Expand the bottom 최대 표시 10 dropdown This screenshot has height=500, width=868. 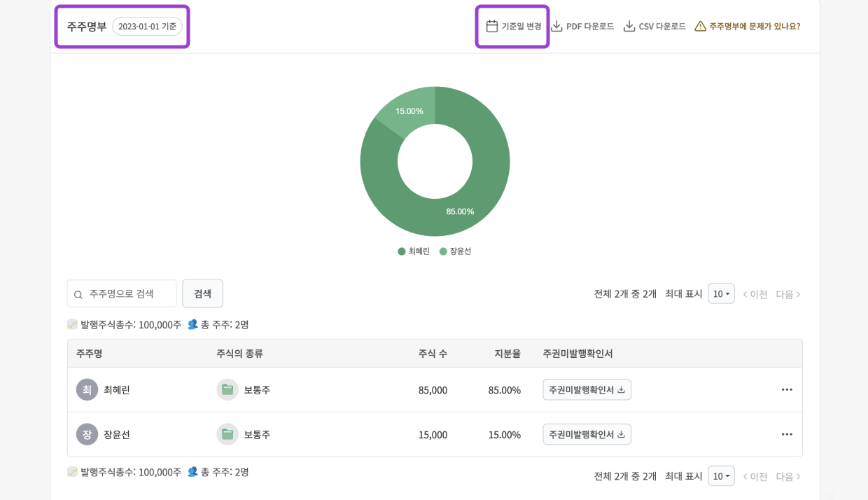[x=721, y=476]
